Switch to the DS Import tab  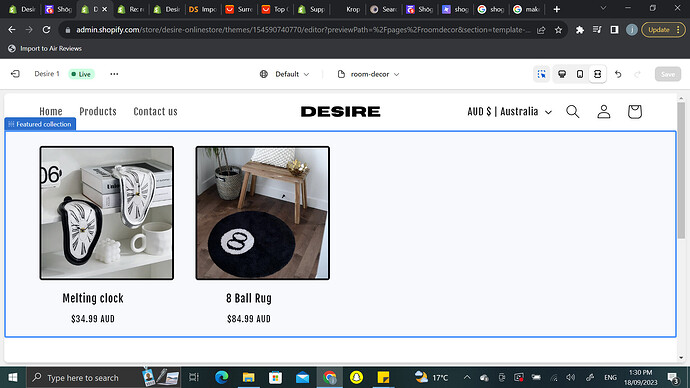coord(202,9)
